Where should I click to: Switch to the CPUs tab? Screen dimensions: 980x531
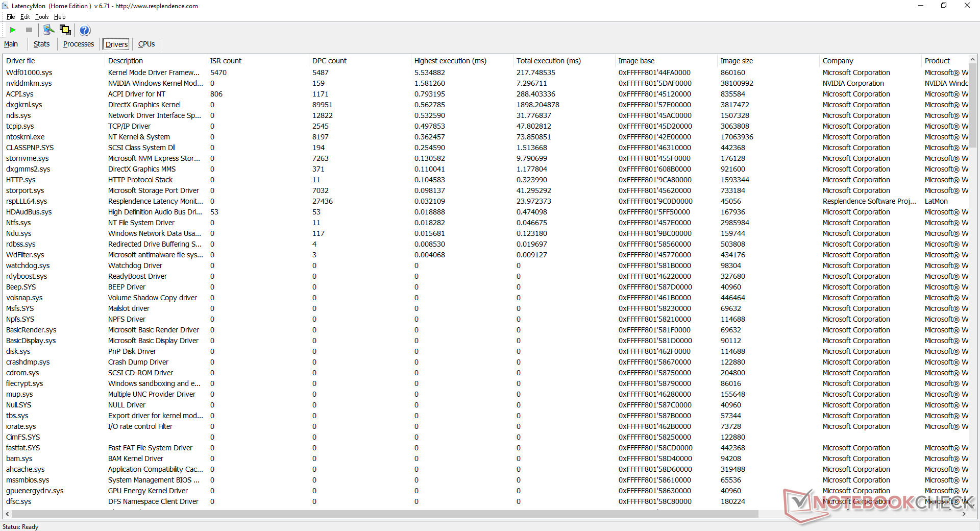[146, 44]
